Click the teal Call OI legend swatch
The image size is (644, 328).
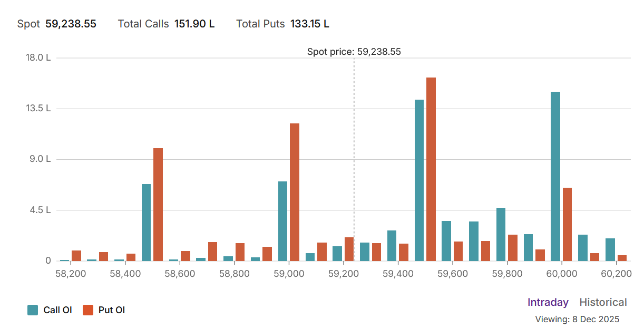click(33, 310)
